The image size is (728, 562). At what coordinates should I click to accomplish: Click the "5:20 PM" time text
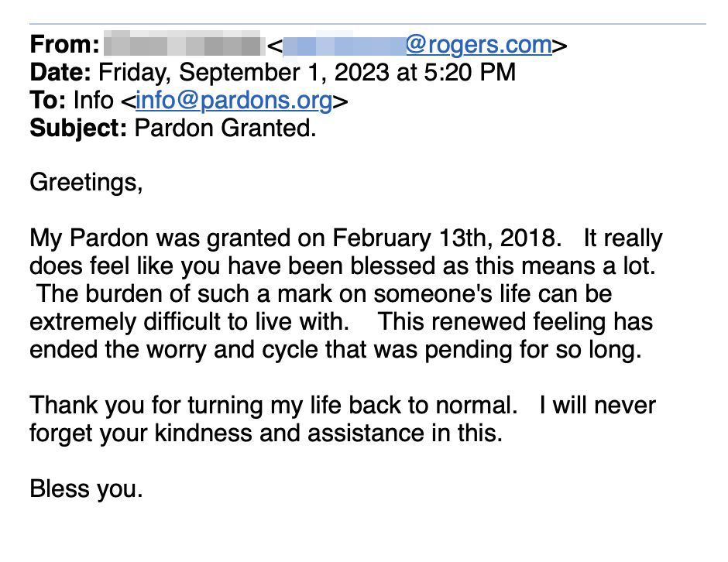tap(469, 73)
